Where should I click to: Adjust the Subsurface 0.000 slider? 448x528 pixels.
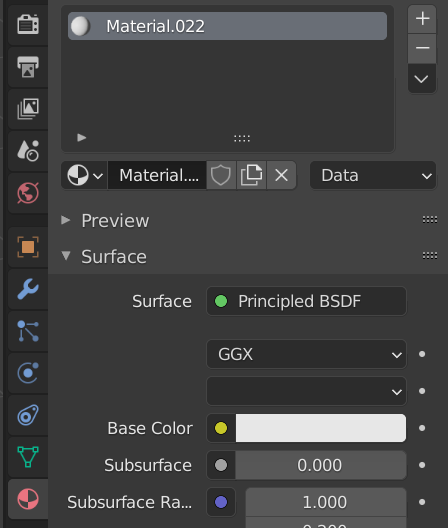pyautogui.click(x=321, y=465)
